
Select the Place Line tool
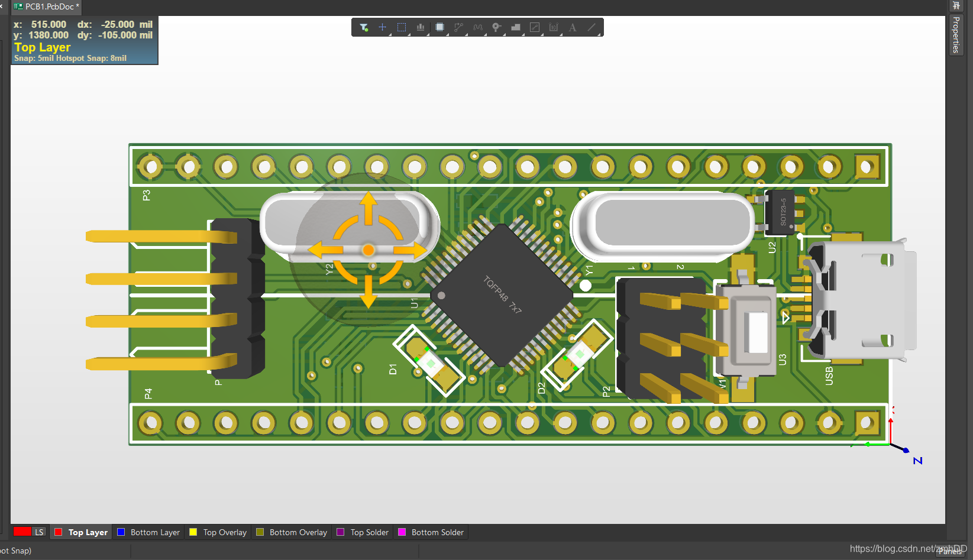coord(591,27)
